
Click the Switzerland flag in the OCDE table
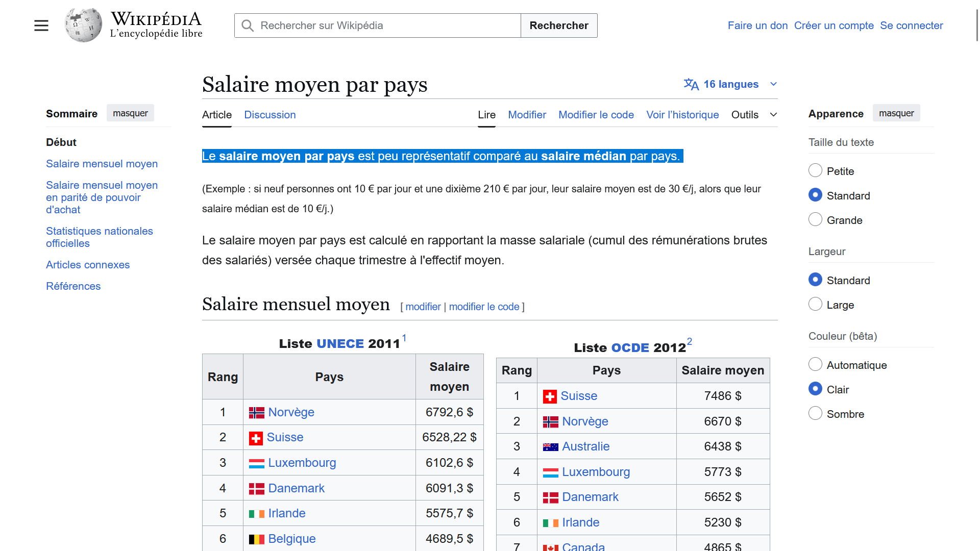550,396
